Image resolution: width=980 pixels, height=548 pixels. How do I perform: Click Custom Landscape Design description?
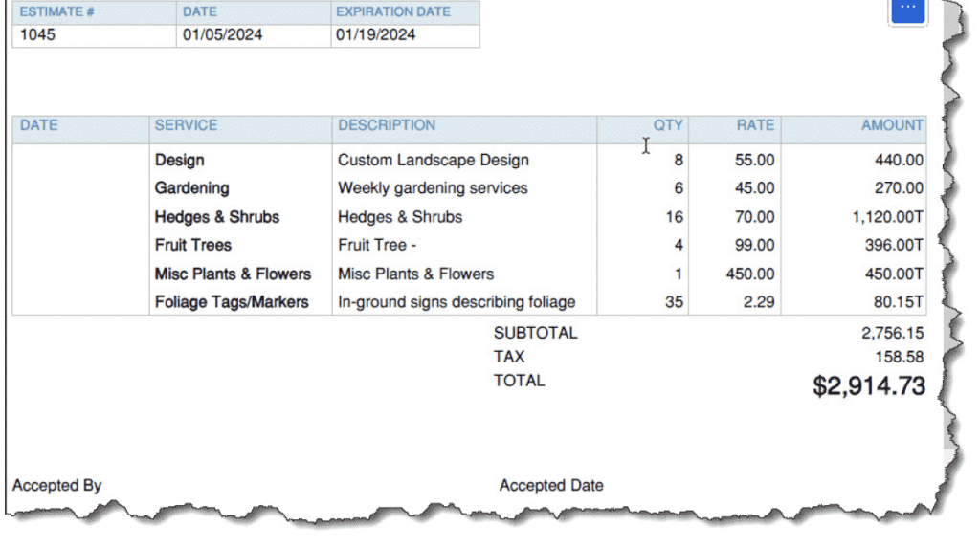434,160
